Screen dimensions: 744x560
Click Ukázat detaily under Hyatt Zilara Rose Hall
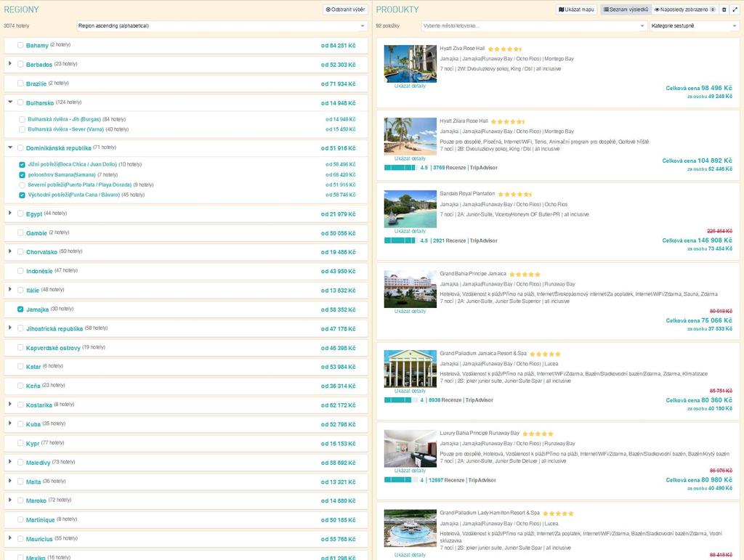(410, 159)
